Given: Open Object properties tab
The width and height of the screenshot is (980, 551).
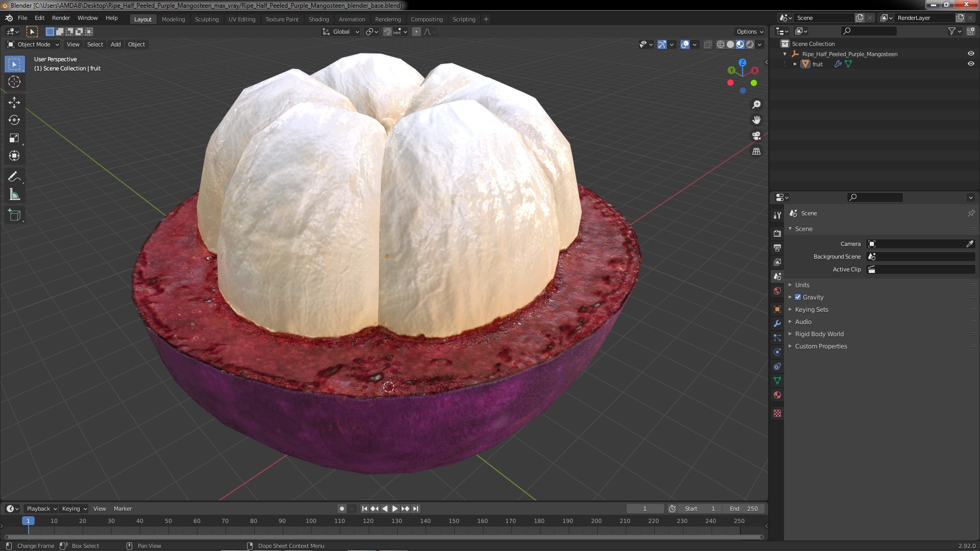Looking at the screenshot, I should (777, 309).
